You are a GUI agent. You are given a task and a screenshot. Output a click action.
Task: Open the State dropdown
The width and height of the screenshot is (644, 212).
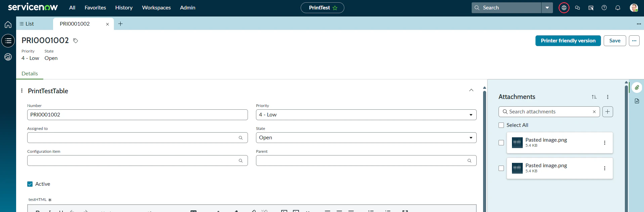pyautogui.click(x=366, y=138)
